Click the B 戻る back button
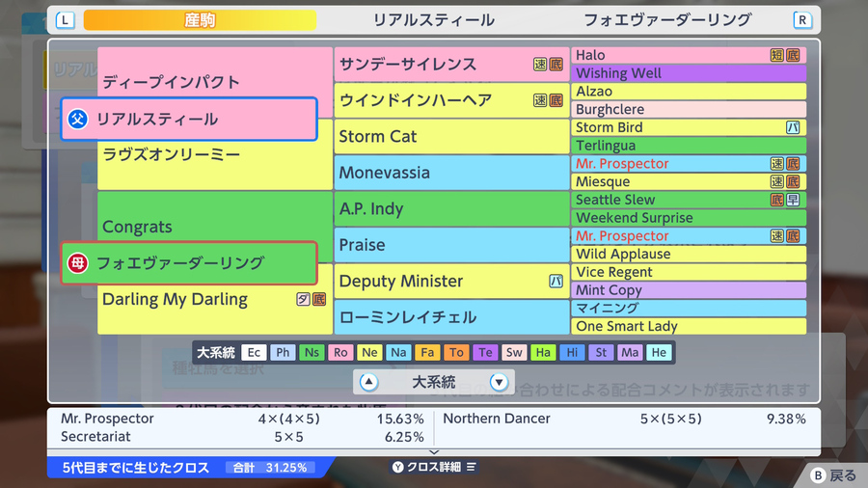 [833, 475]
